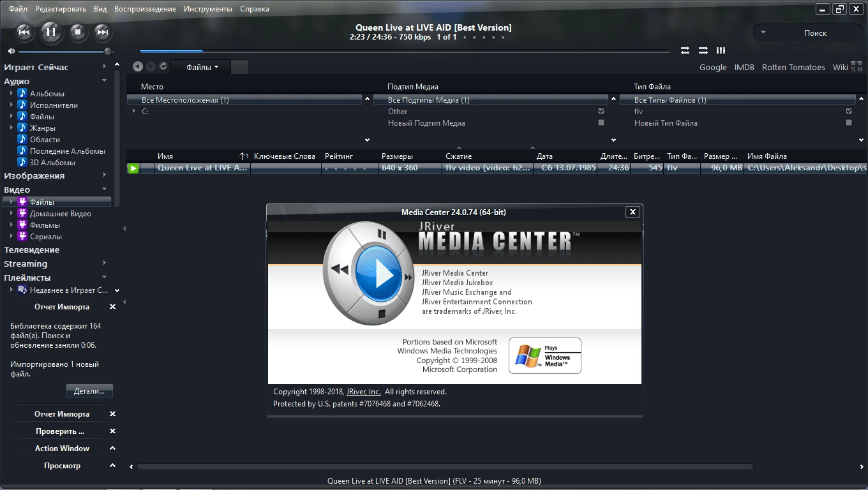Click the Последние Альбомы icon
Image resolution: width=868 pixels, height=490 pixels.
click(22, 151)
